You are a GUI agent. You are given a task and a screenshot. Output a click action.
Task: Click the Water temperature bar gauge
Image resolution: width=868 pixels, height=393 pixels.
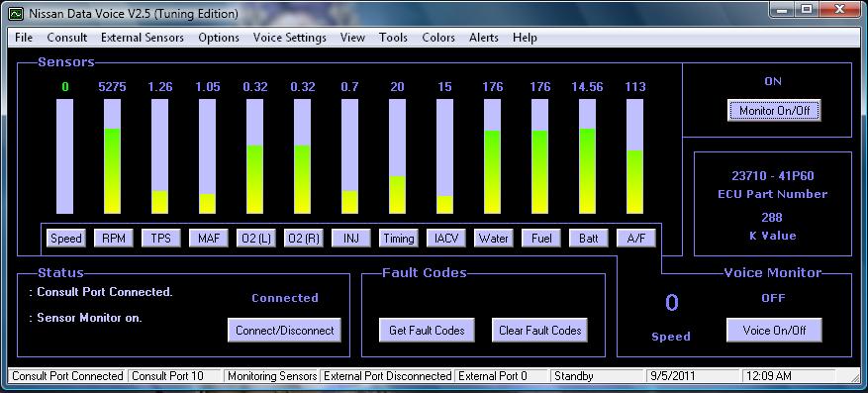click(x=492, y=156)
